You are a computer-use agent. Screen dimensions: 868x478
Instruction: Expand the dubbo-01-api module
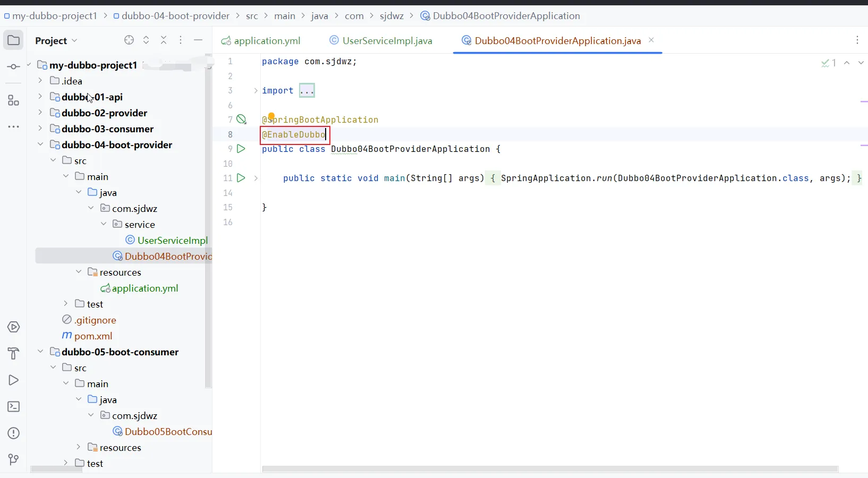40,97
